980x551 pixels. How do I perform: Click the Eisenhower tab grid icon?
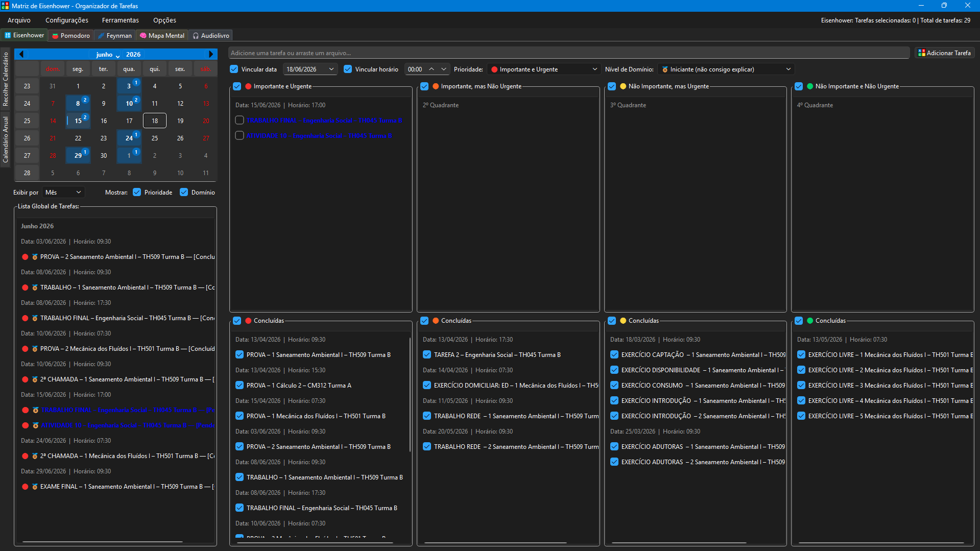pyautogui.click(x=8, y=35)
